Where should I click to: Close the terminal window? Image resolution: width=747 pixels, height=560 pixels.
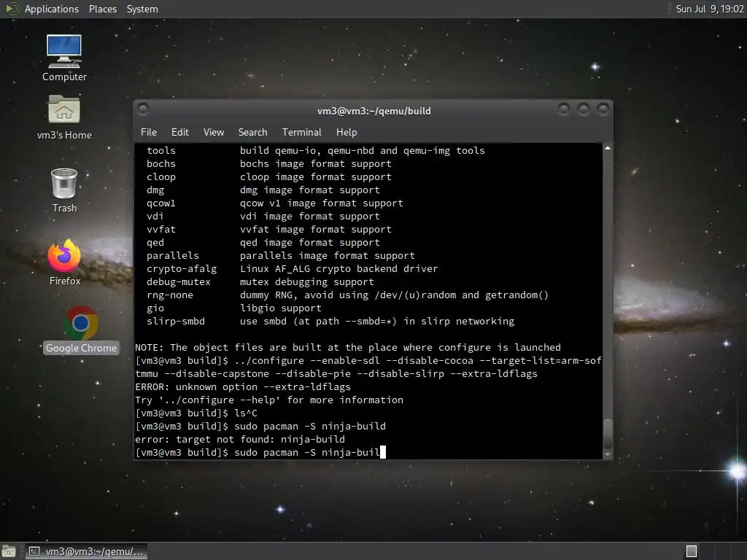pos(603,110)
